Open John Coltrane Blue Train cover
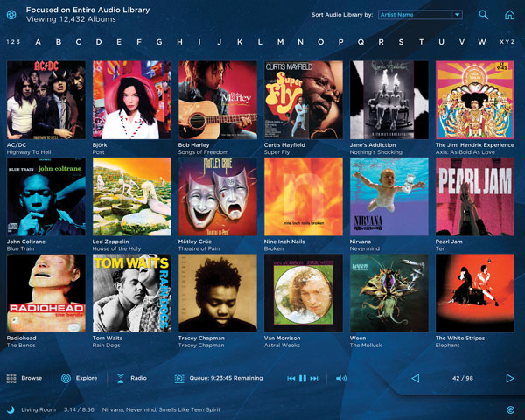This screenshot has height=420, width=525. (46, 197)
